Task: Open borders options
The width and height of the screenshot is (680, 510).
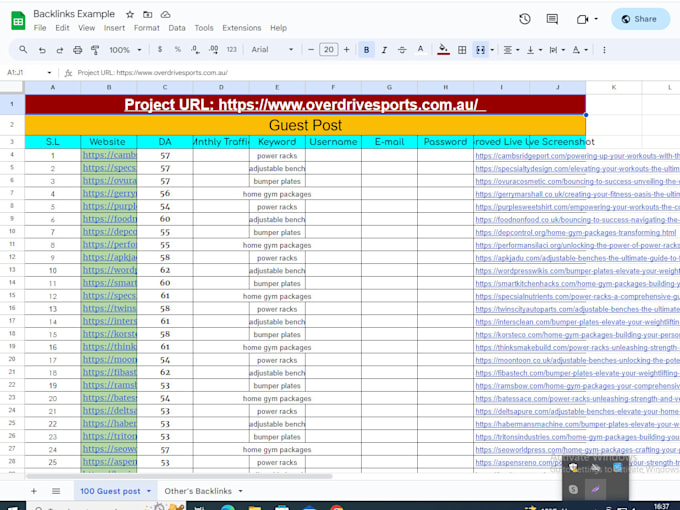Action: click(x=462, y=50)
